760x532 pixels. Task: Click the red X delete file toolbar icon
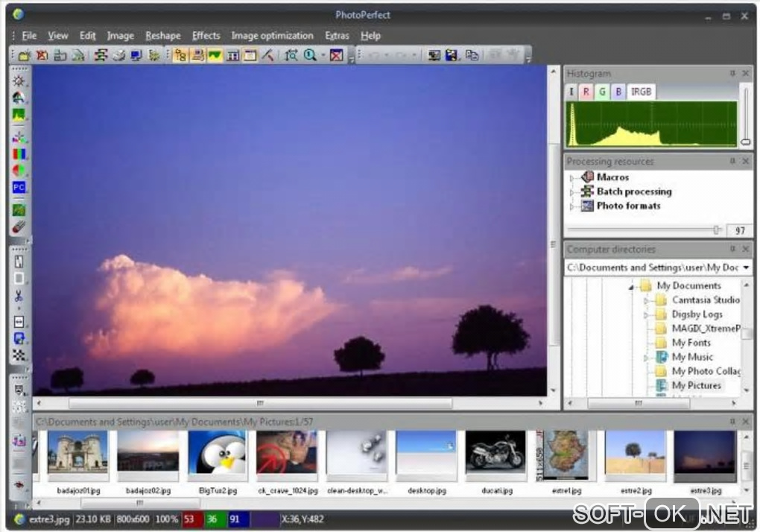(x=42, y=55)
